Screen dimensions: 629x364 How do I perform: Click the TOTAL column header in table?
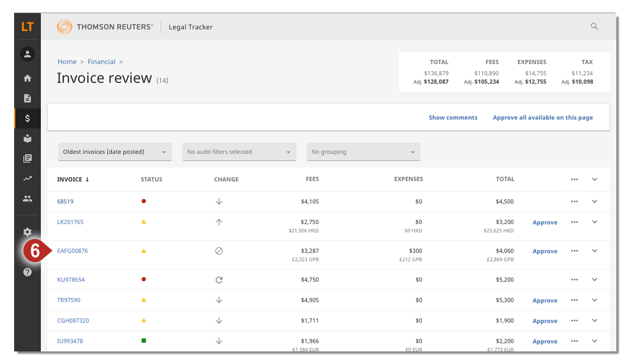(505, 179)
